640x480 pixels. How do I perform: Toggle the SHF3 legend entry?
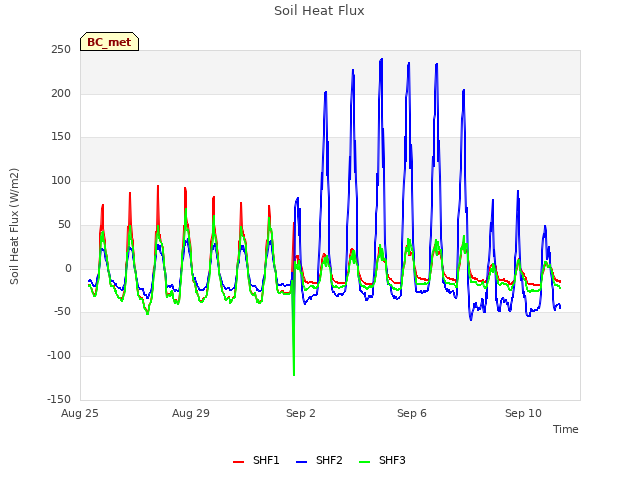(x=382, y=460)
